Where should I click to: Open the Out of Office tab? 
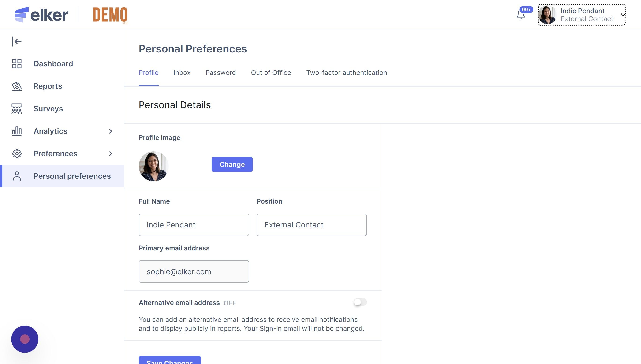(271, 73)
